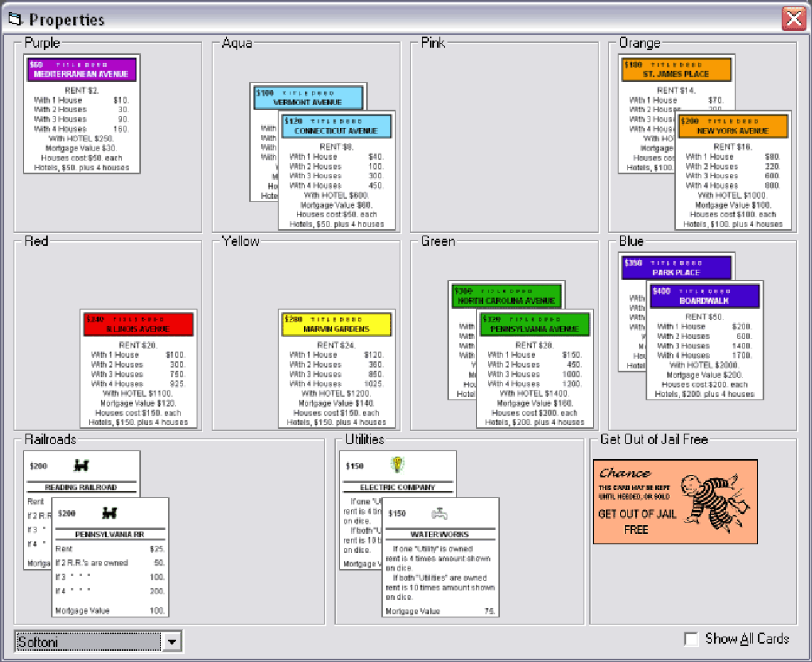Click the yellow Marvin Gardens color header
The image size is (812, 662).
[x=337, y=325]
